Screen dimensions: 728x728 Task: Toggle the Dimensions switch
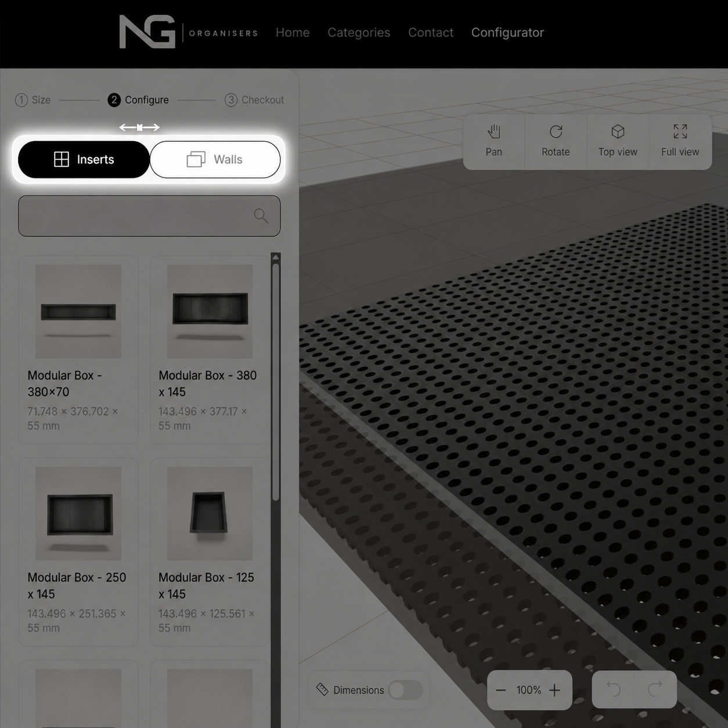(405, 690)
